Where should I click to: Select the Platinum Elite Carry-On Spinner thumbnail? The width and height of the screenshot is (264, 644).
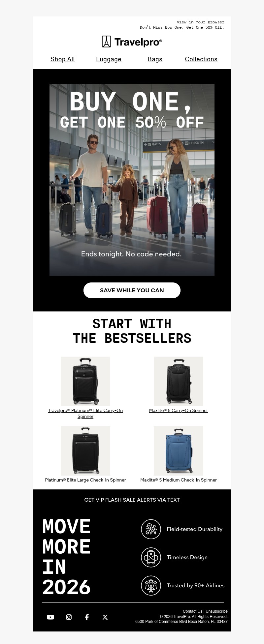pos(85,381)
